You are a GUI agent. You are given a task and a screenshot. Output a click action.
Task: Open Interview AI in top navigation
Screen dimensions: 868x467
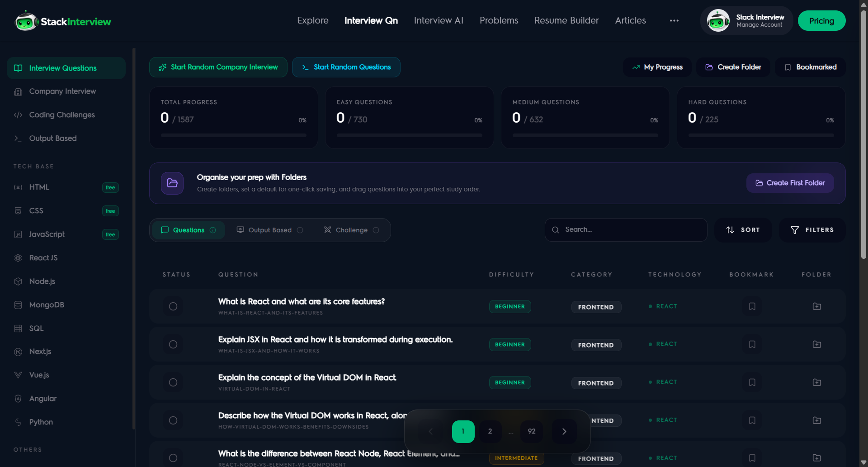[x=439, y=20]
